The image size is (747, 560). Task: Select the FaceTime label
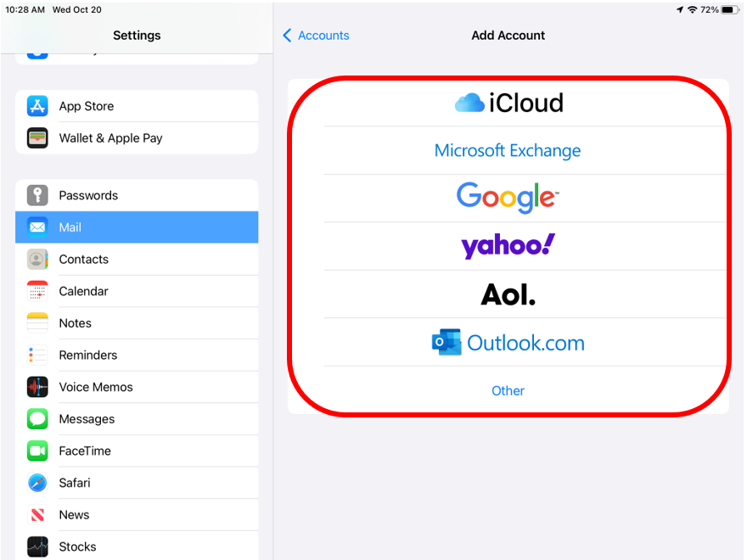pos(85,451)
